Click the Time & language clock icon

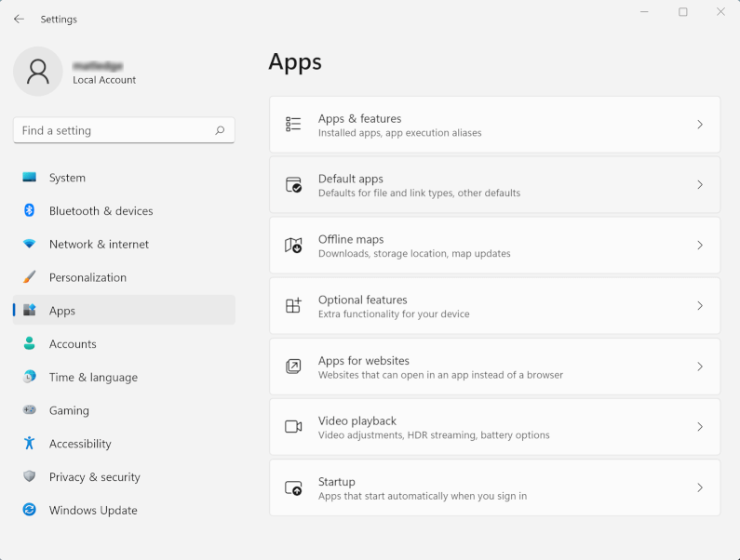click(x=29, y=377)
